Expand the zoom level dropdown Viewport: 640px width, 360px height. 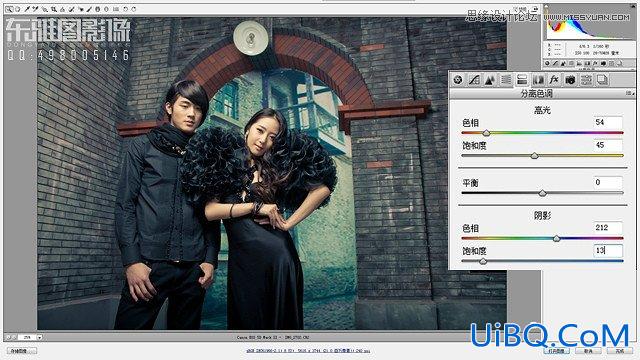[x=40, y=338]
